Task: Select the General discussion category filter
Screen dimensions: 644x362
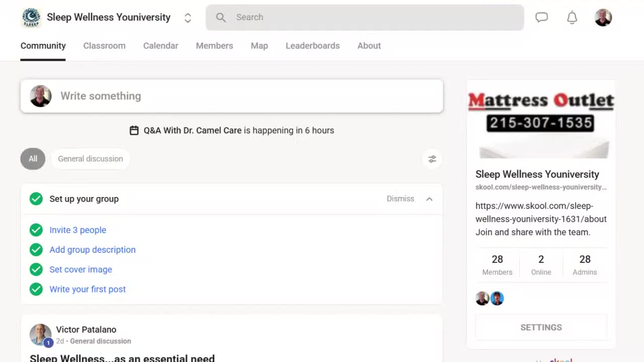Action: point(91,159)
